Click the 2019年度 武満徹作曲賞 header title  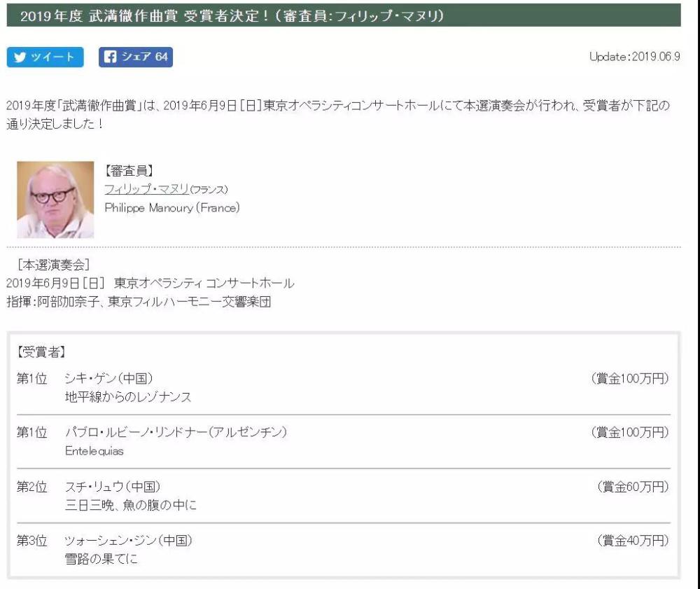pos(231,16)
